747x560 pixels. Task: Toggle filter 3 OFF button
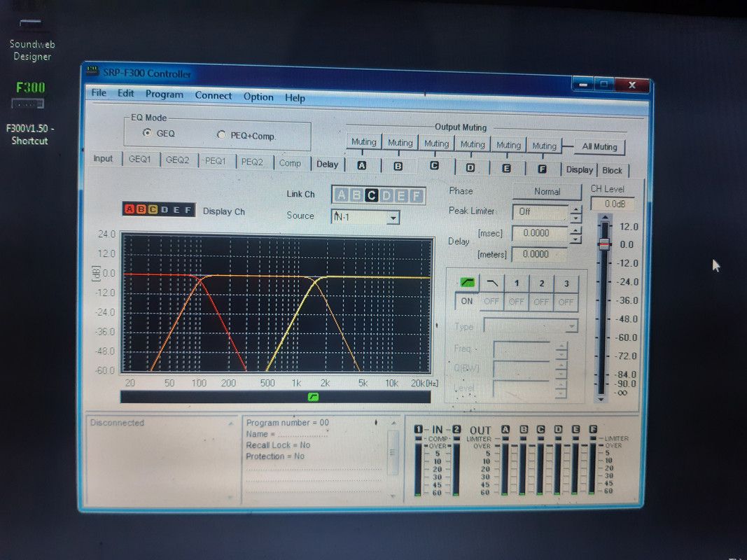click(566, 302)
